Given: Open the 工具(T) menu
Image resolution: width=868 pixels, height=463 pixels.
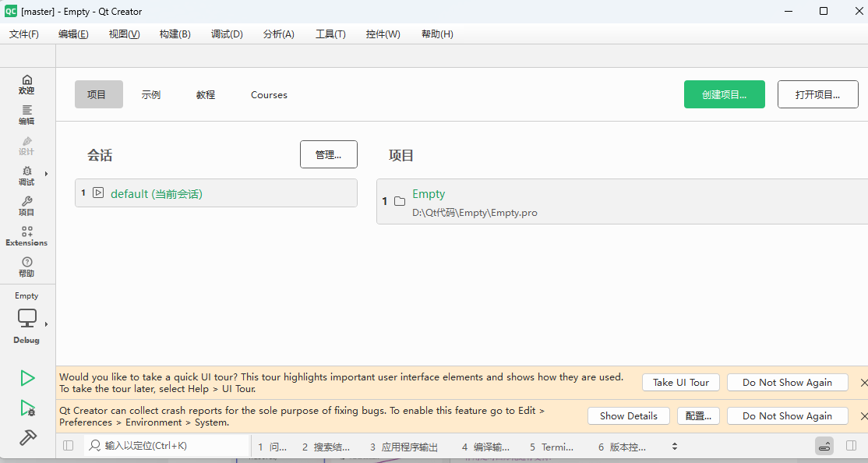Looking at the screenshot, I should tap(330, 34).
